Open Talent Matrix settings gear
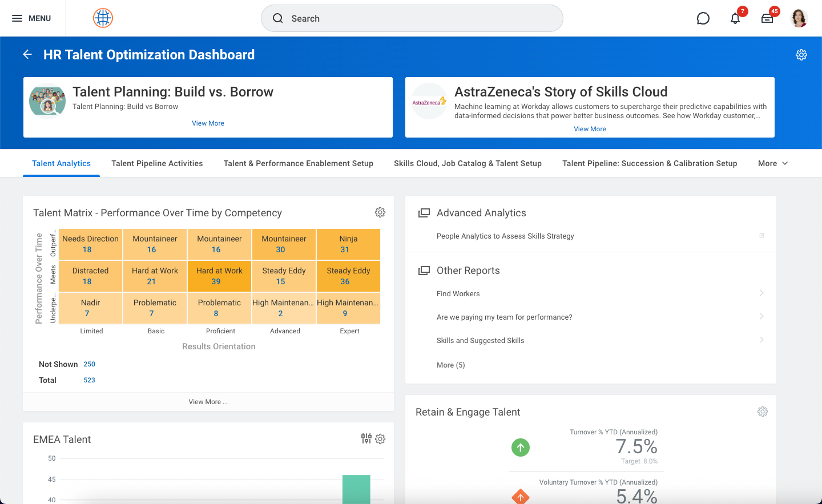The width and height of the screenshot is (822, 504). [380, 212]
